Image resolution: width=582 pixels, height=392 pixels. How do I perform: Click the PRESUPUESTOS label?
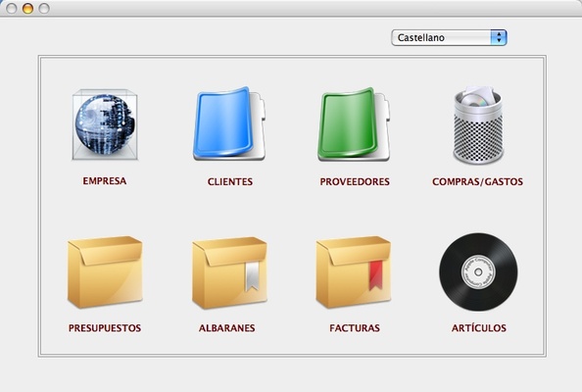pos(105,327)
